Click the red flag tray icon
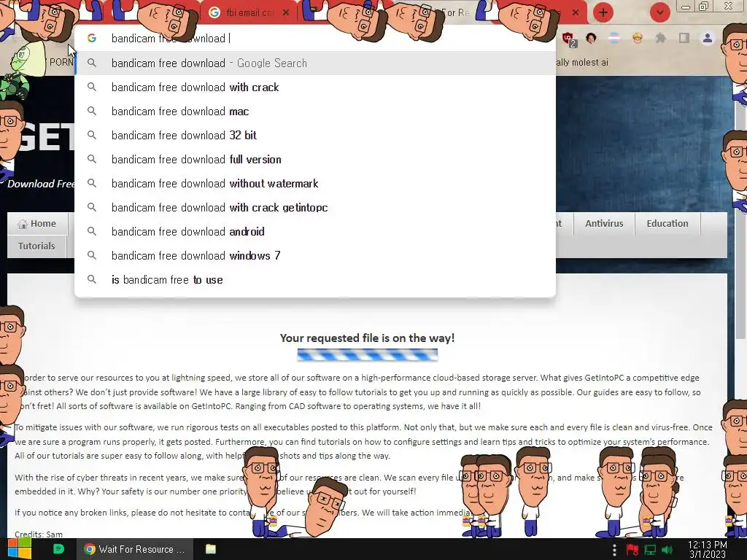Image resolution: width=747 pixels, height=560 pixels. coord(632,550)
